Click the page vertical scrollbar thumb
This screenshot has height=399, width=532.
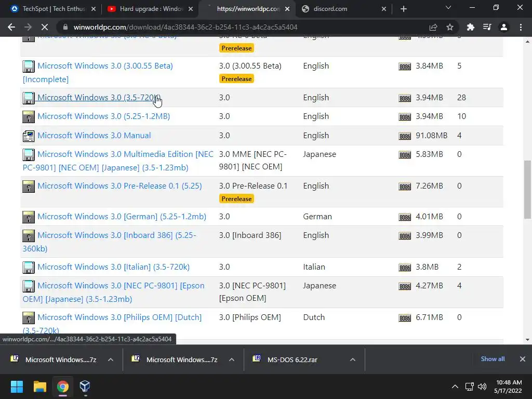tap(527, 190)
